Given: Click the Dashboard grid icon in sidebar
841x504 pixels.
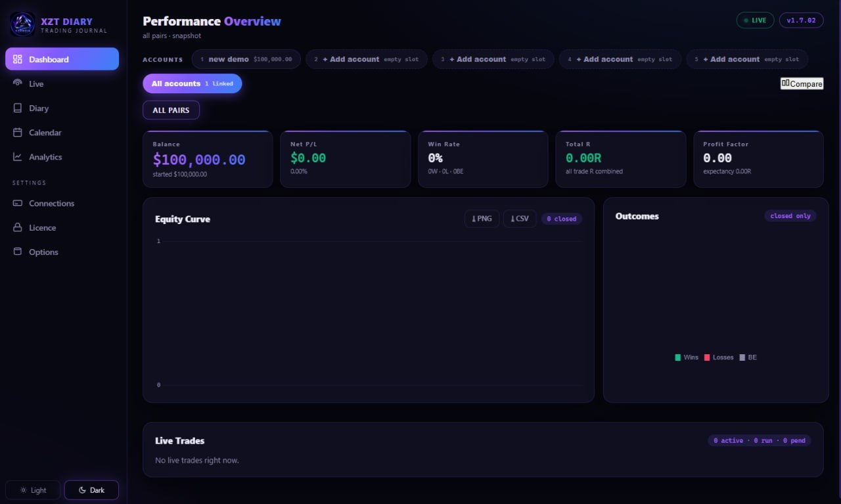Looking at the screenshot, I should tap(18, 59).
